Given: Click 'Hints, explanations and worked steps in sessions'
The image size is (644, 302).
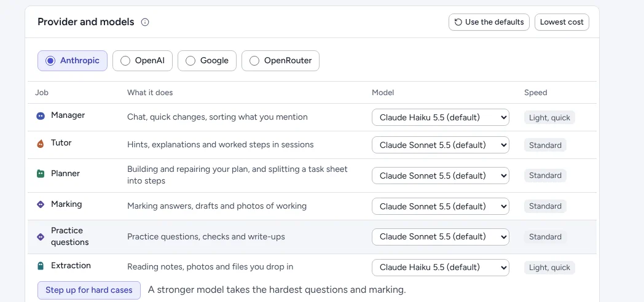Looking at the screenshot, I should 220,144.
